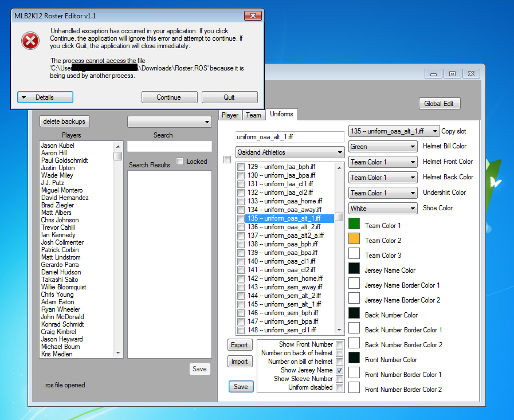The image size is (514, 420).
Task: Check the box for 135 uniform_oaa_alt_1.iff
Action: [241, 218]
